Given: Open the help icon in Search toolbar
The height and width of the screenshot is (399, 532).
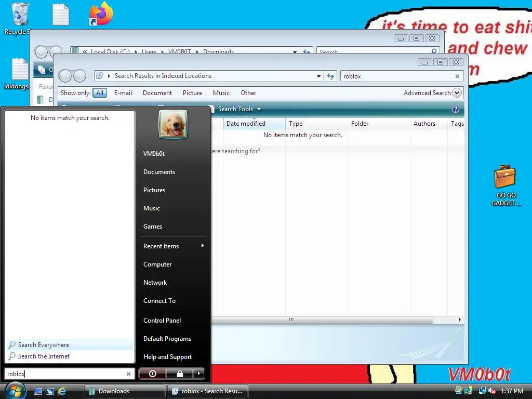Looking at the screenshot, I should 456,109.
